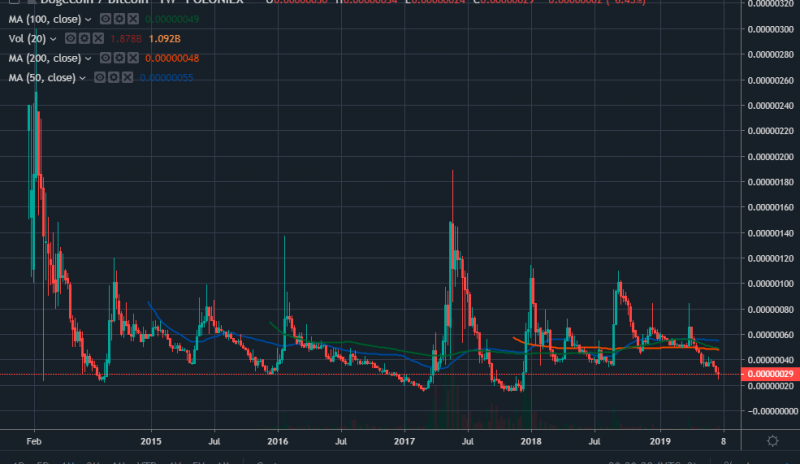Viewport: 800px width, 464px height.
Task: Click price axis label 0.00000160
Action: [x=770, y=207]
